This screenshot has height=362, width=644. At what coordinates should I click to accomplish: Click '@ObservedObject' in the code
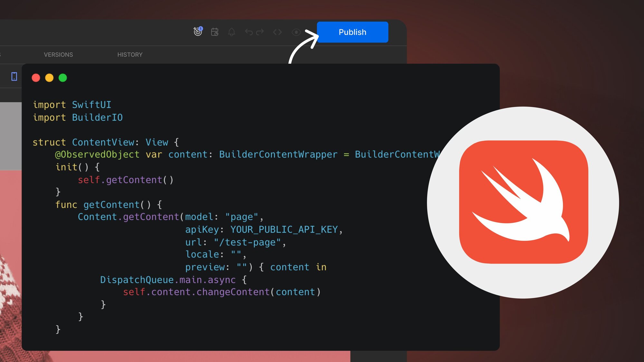pos(97,154)
